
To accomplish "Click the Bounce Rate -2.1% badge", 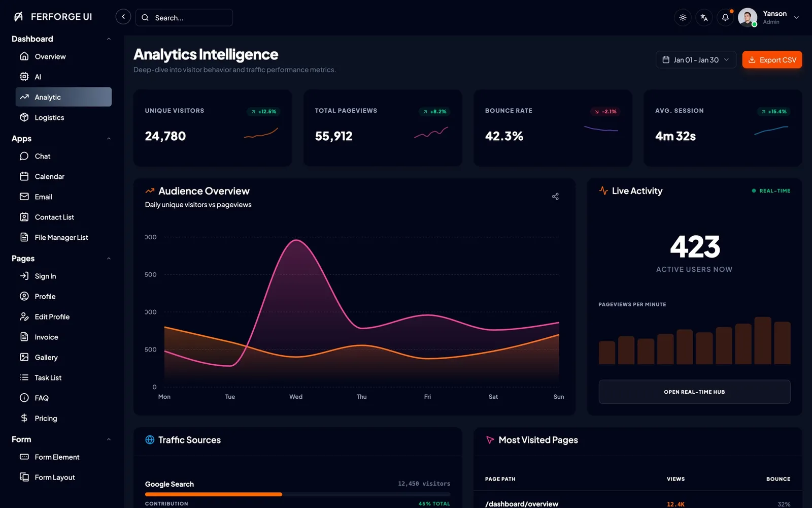I will 605,111.
